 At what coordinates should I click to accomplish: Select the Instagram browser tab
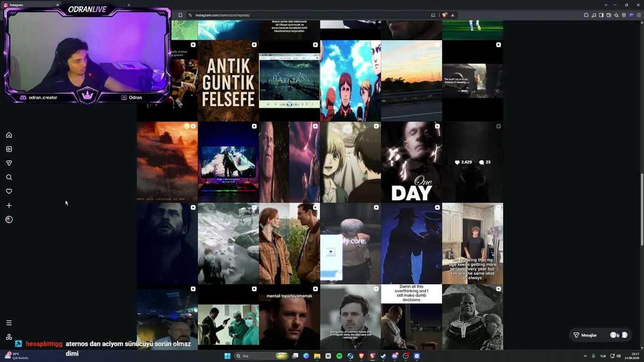[31, 5]
